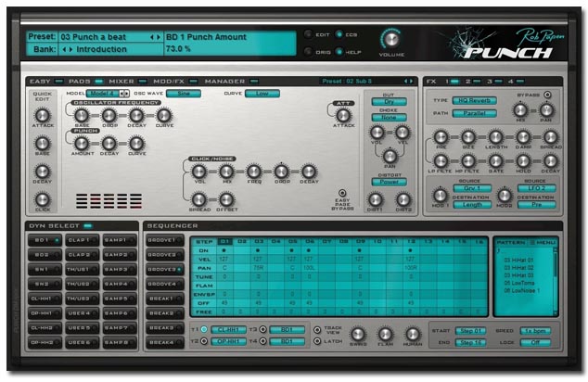Click previous arrow for 'Preset : 02 Sub 8'

pos(405,81)
